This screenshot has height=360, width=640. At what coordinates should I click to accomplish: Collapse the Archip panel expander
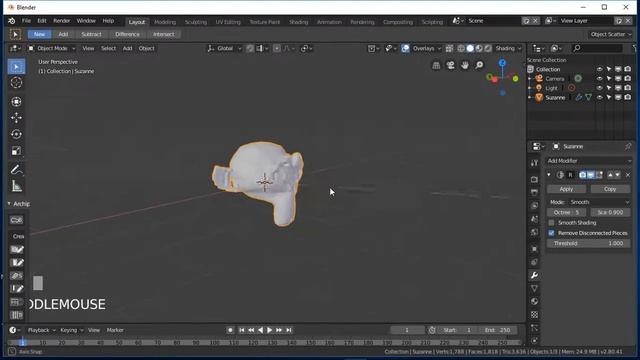[9, 204]
